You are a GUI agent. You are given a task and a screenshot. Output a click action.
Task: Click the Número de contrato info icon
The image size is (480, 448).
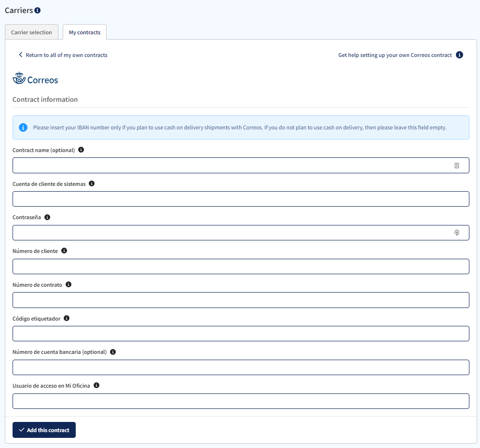(x=69, y=284)
